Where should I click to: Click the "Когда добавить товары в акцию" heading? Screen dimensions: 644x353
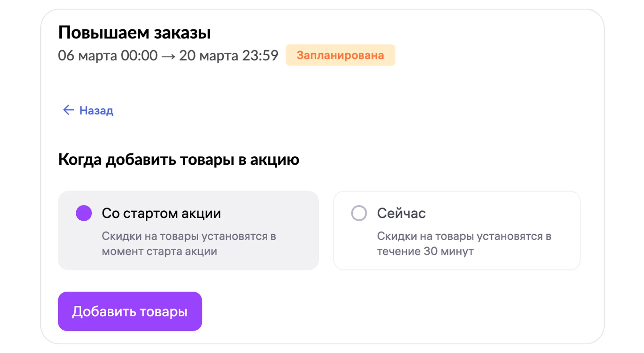(x=178, y=159)
